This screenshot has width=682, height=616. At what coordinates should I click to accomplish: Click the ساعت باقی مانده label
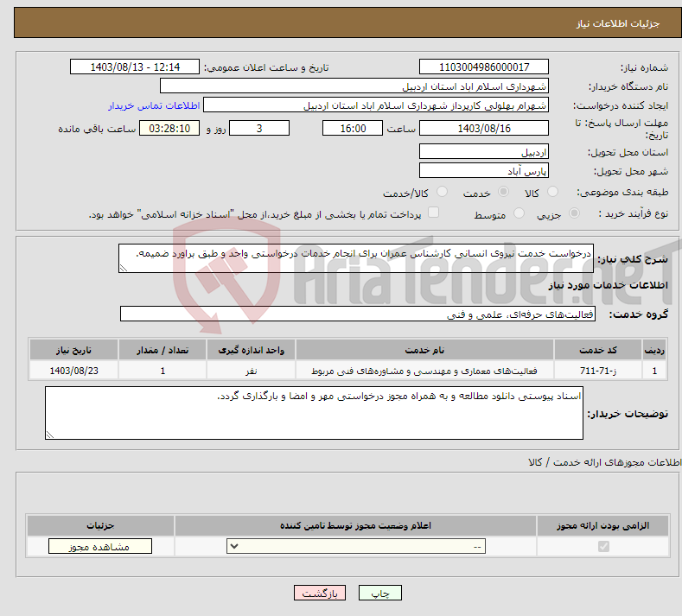point(97,129)
